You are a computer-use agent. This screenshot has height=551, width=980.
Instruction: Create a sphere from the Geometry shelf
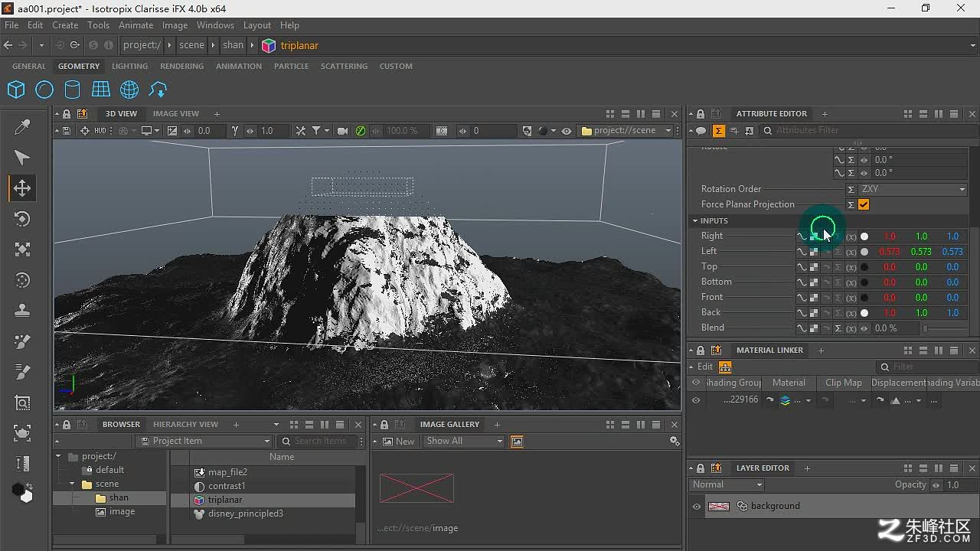tap(44, 90)
